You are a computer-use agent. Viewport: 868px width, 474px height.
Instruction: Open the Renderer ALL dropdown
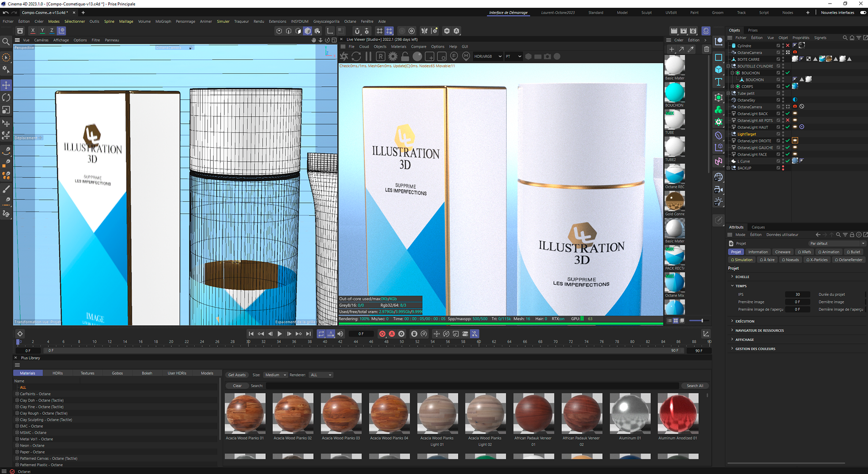321,375
